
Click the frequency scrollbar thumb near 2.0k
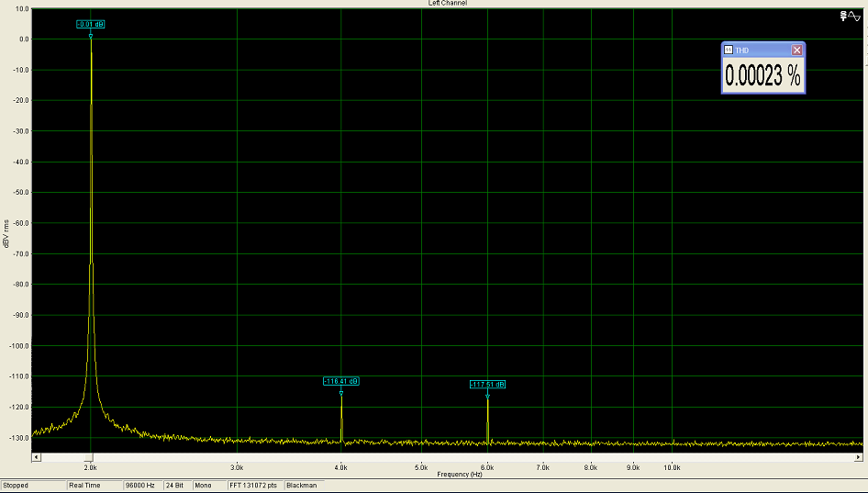[89, 457]
